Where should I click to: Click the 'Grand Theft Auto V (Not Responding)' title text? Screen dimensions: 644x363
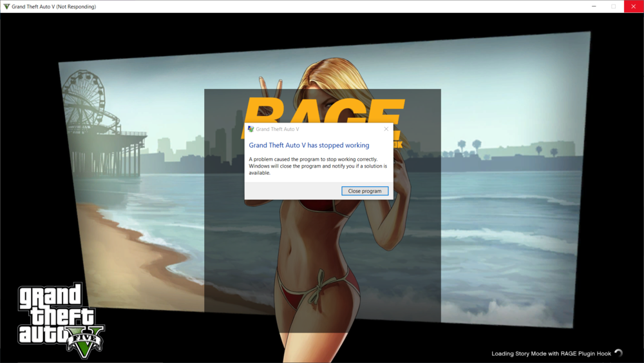pyautogui.click(x=54, y=6)
